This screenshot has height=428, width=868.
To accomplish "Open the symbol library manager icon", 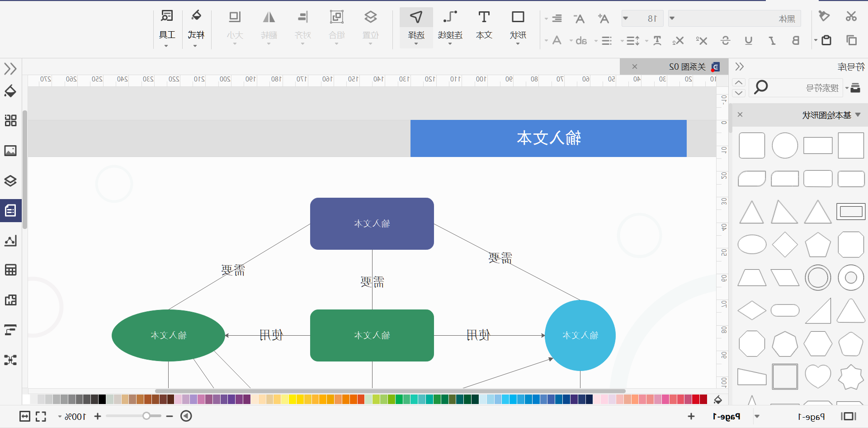I will [x=855, y=88].
